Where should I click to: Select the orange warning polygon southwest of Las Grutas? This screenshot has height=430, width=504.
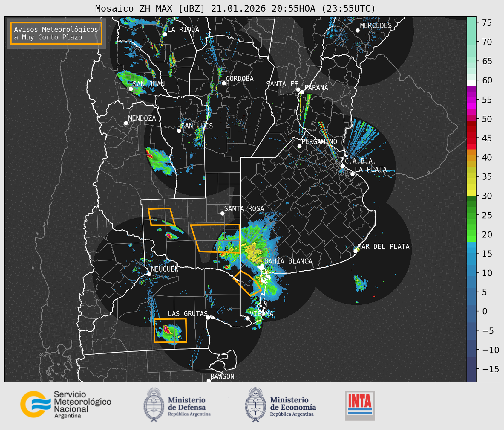click(170, 330)
